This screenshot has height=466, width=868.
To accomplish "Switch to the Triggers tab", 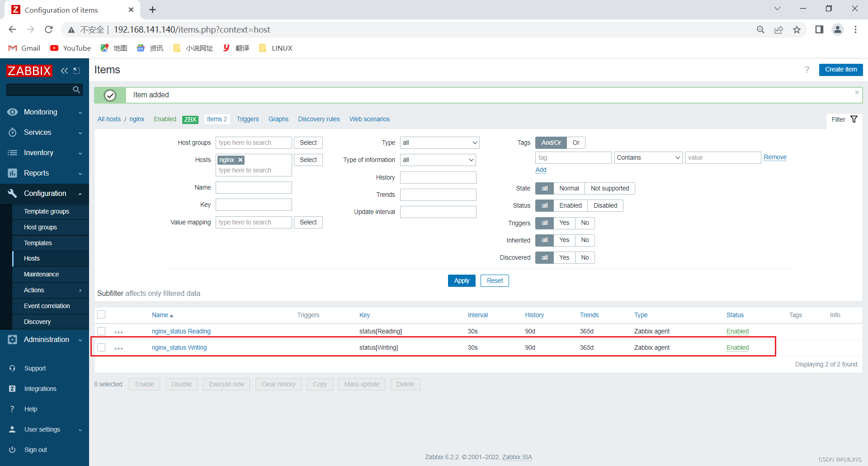I will click(248, 119).
